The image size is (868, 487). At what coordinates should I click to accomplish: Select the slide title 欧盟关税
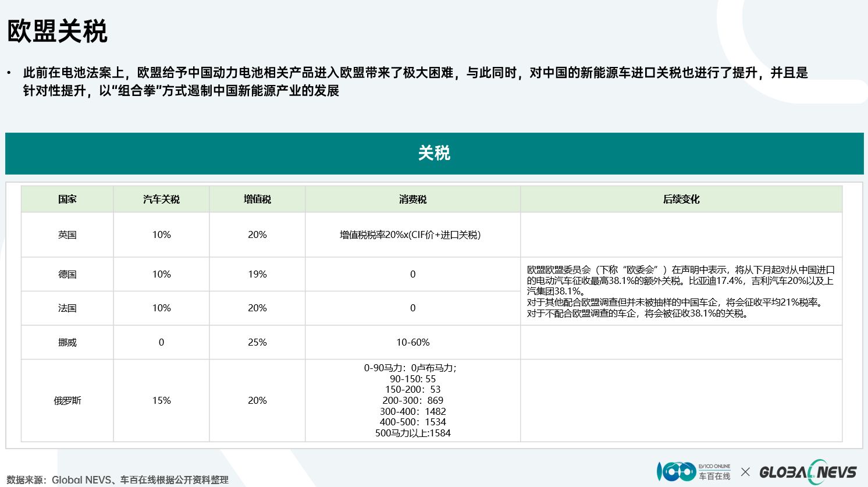point(57,31)
